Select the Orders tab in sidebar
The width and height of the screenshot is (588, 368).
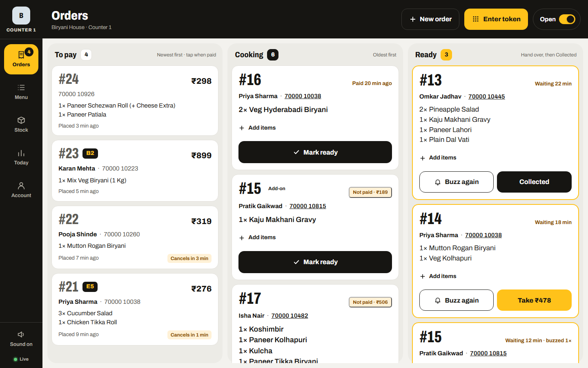pos(21,59)
